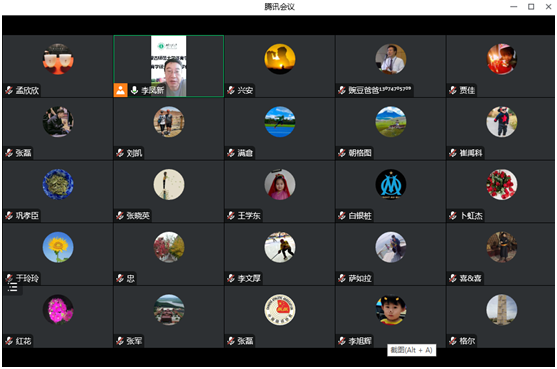This screenshot has width=557, height=369.
Task: Click the 截图(Alt + A) screenshot tooltip
Action: (x=411, y=350)
